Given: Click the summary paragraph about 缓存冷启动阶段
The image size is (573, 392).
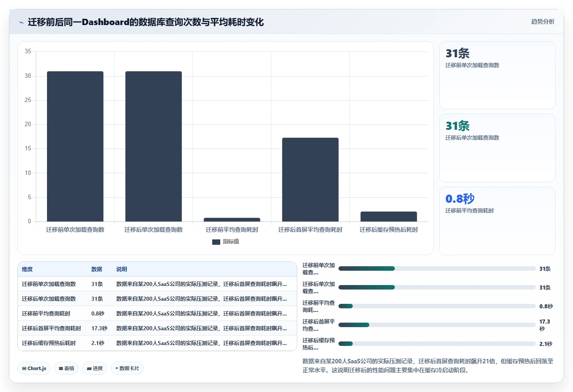Looking at the screenshot, I should (428, 366).
